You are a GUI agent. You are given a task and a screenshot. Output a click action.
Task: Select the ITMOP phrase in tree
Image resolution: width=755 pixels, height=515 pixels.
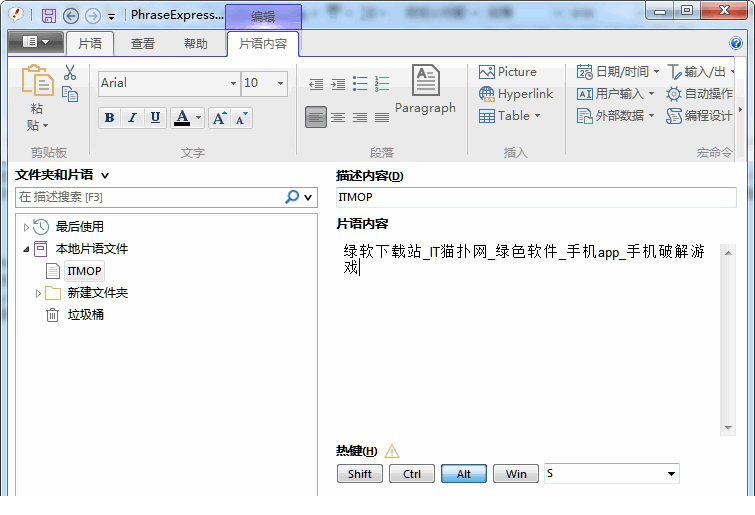point(84,271)
